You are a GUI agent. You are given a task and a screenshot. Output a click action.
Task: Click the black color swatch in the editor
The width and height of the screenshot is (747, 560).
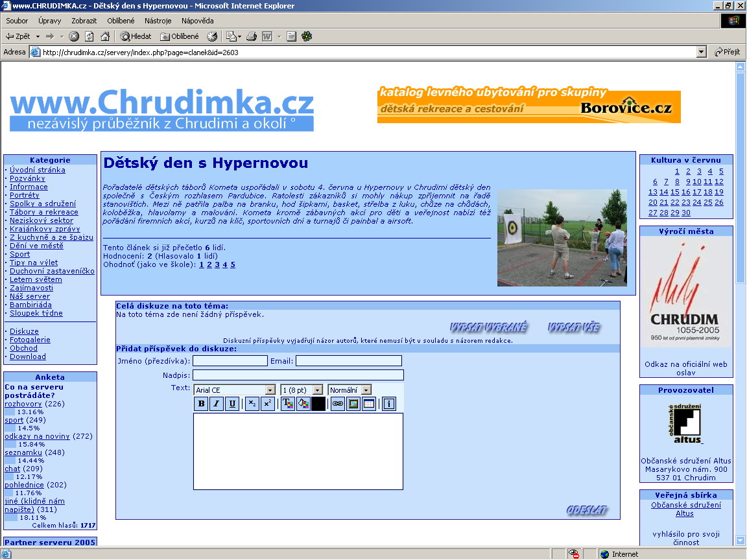point(318,404)
